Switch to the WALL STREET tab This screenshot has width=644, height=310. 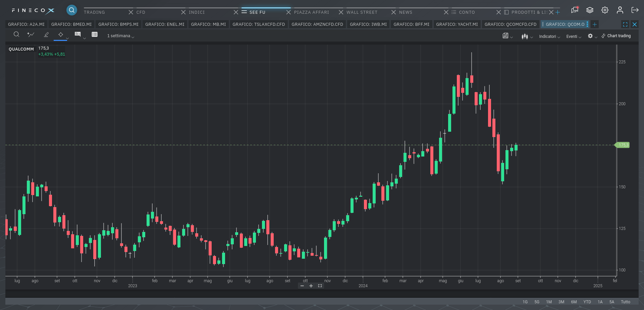click(x=362, y=12)
